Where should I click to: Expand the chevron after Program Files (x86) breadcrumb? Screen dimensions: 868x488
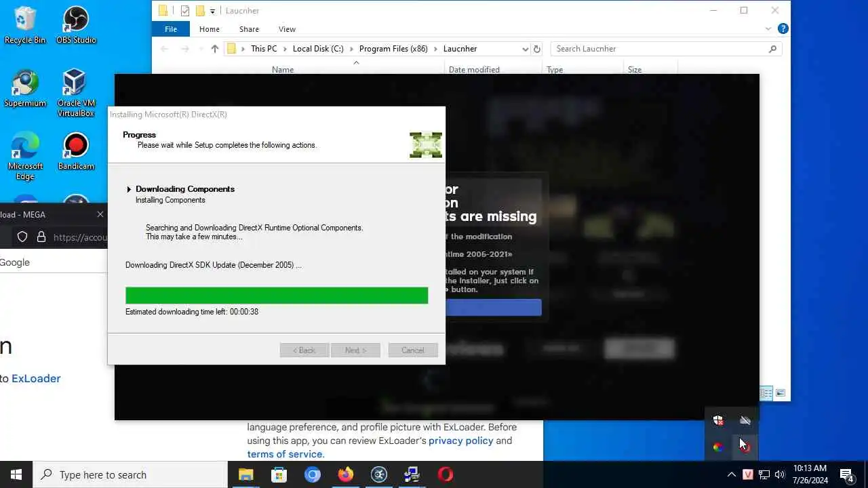[435, 49]
